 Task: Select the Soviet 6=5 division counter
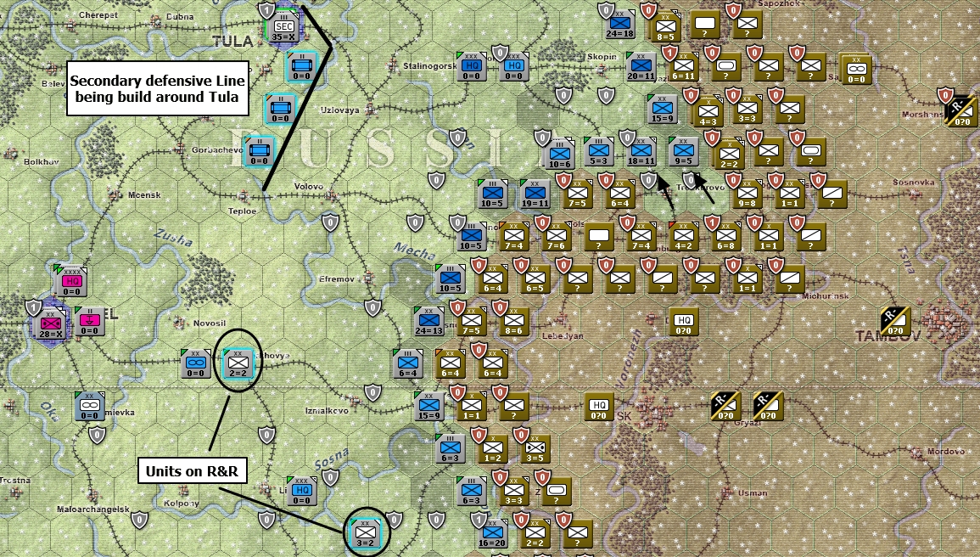coord(535,279)
